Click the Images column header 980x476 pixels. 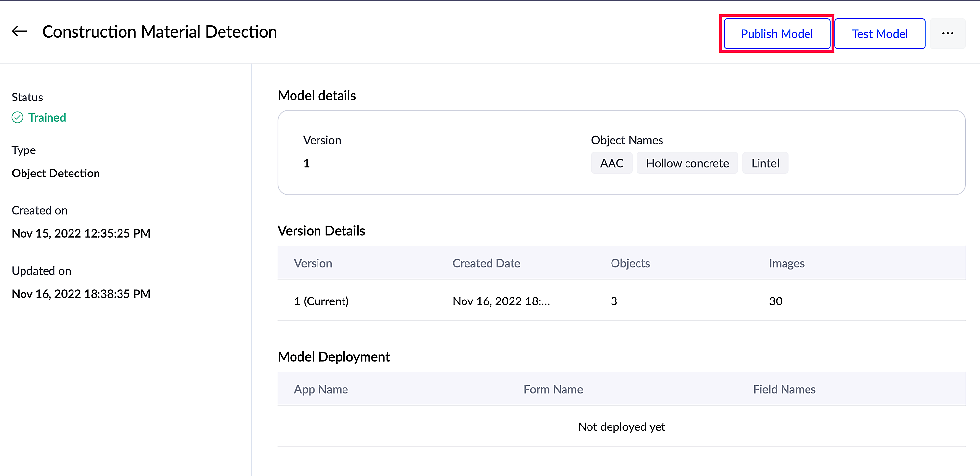coord(786,263)
